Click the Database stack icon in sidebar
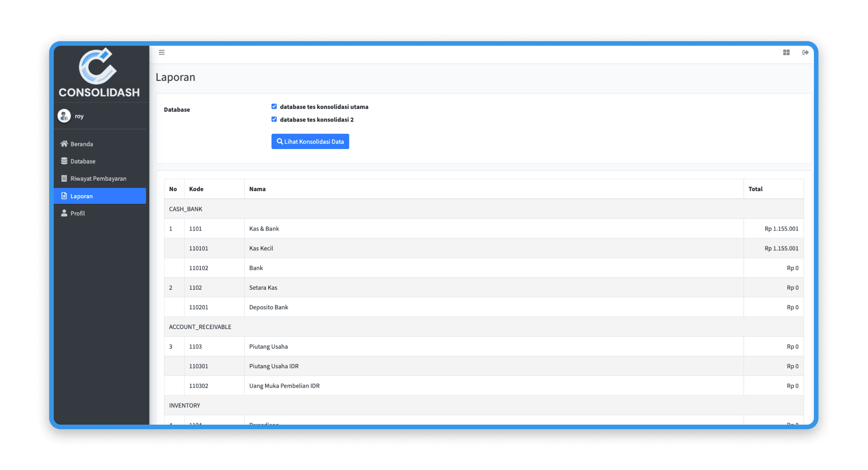Image resolution: width=868 pixels, height=470 pixels. [64, 161]
